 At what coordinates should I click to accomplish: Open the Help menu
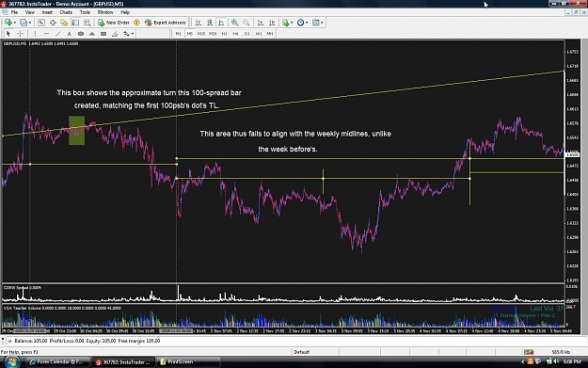click(x=125, y=12)
